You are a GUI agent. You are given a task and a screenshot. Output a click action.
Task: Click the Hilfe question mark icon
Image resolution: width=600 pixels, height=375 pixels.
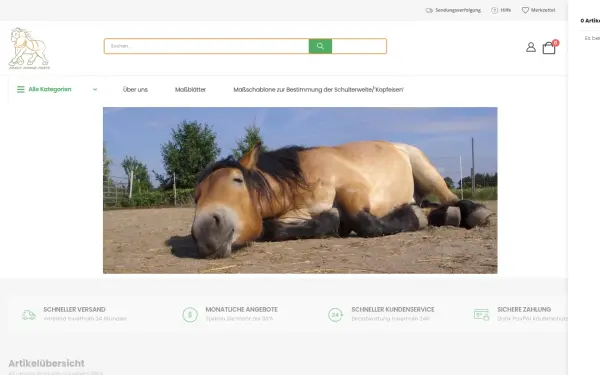click(x=494, y=10)
